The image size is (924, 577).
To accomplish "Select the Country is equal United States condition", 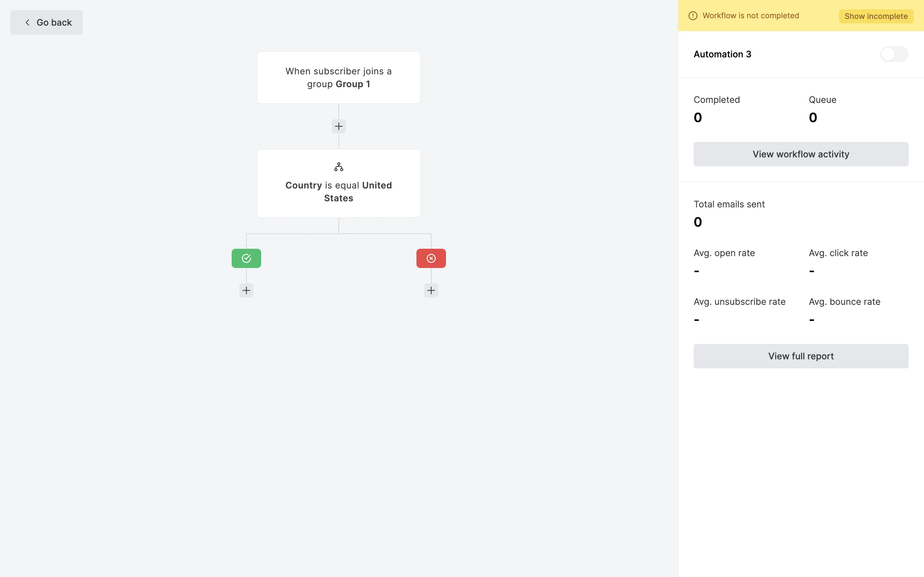I will pyautogui.click(x=339, y=191).
